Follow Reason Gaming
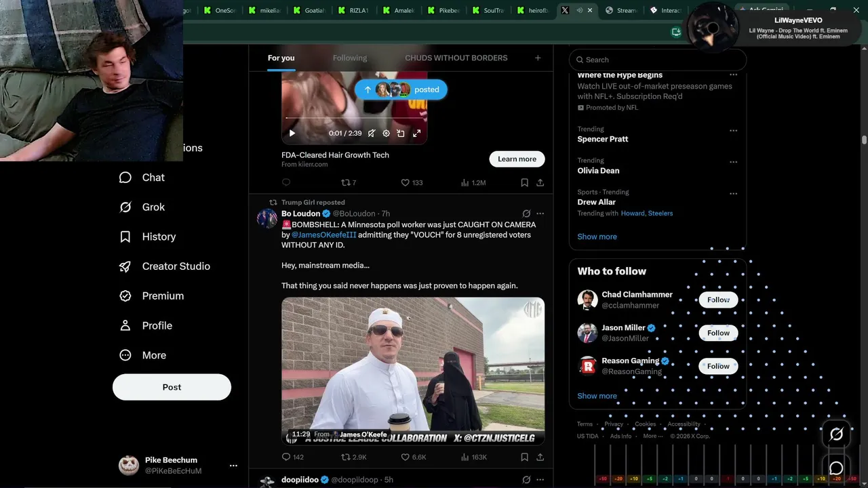 pyautogui.click(x=718, y=366)
